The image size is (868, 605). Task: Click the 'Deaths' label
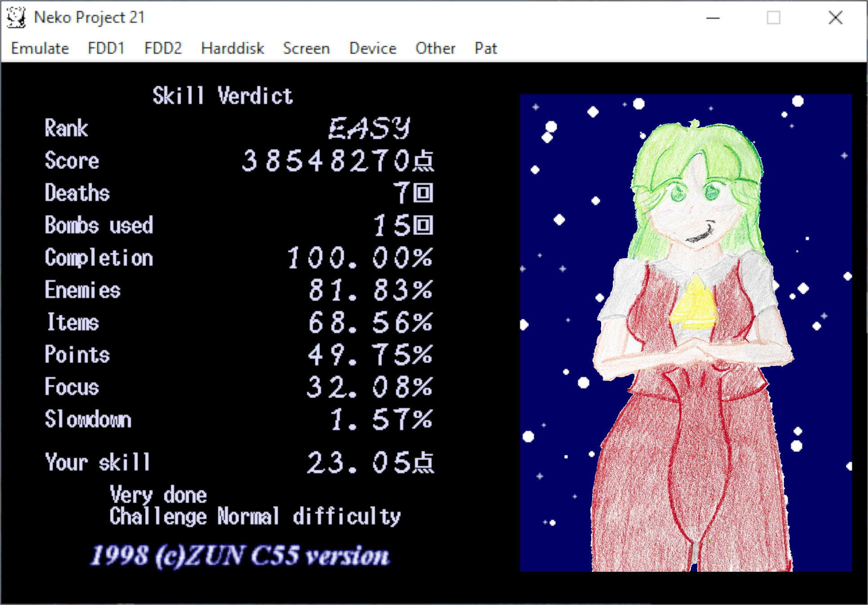tap(77, 193)
